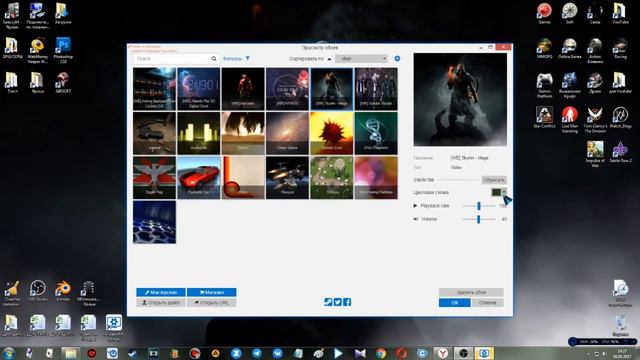
Task: Open the WebMoney Keeper desktop icon
Action: coord(38,50)
